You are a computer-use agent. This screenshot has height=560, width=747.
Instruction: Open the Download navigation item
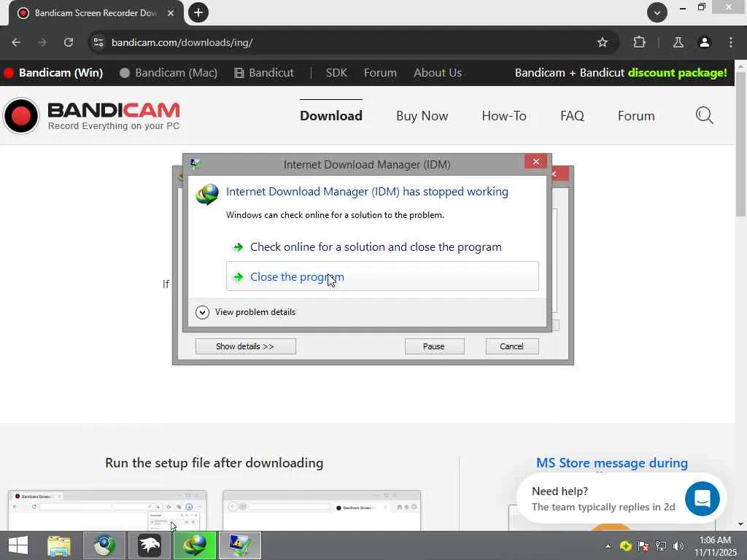331,116
